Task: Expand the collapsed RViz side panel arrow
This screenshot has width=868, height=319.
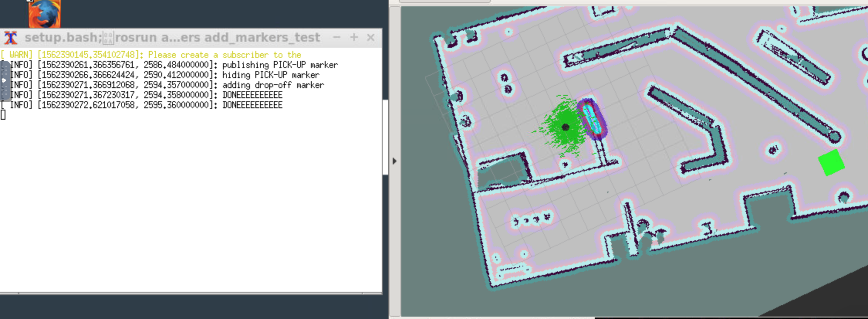Action: [x=394, y=161]
